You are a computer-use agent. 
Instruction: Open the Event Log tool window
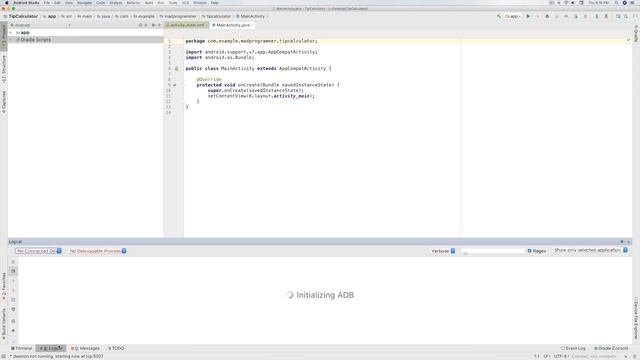click(x=573, y=348)
